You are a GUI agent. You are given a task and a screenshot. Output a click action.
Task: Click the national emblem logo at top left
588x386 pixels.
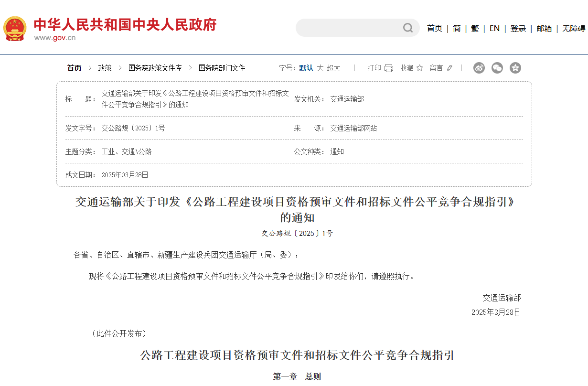16,28
